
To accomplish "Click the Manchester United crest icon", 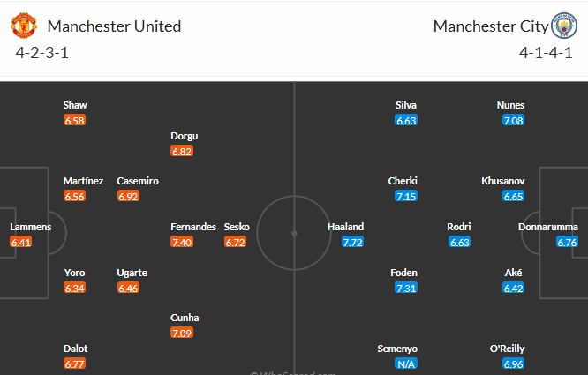I will 24,26.
